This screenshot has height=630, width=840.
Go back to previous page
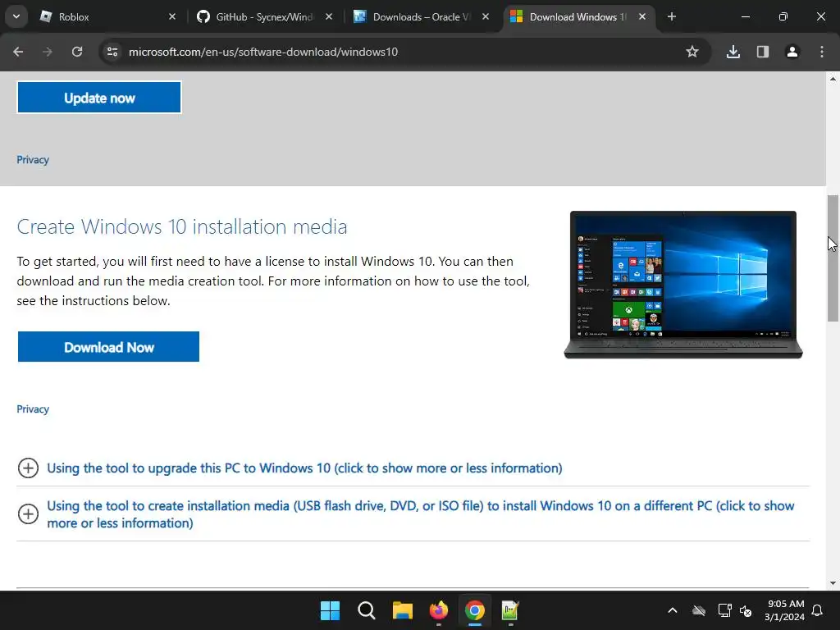tap(18, 52)
